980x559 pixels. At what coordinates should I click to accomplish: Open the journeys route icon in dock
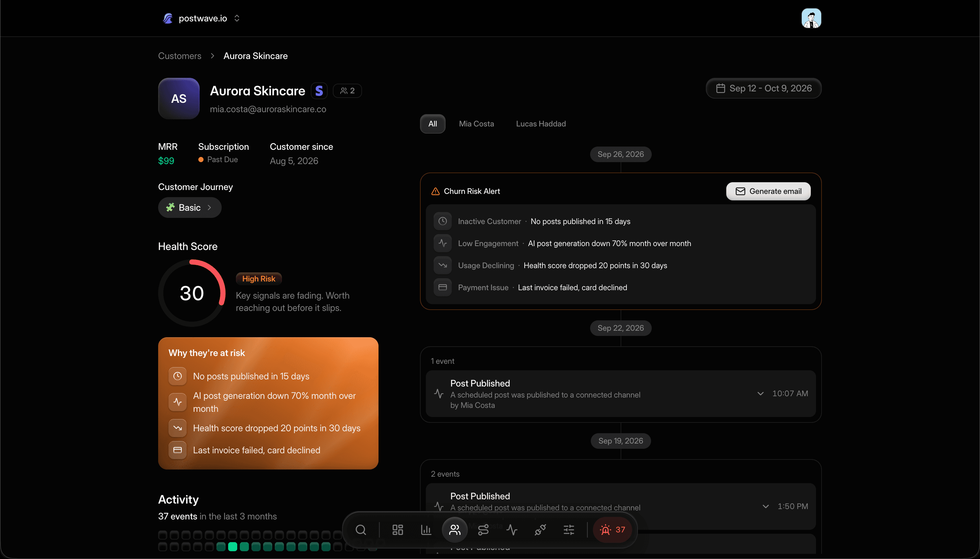[x=483, y=530]
